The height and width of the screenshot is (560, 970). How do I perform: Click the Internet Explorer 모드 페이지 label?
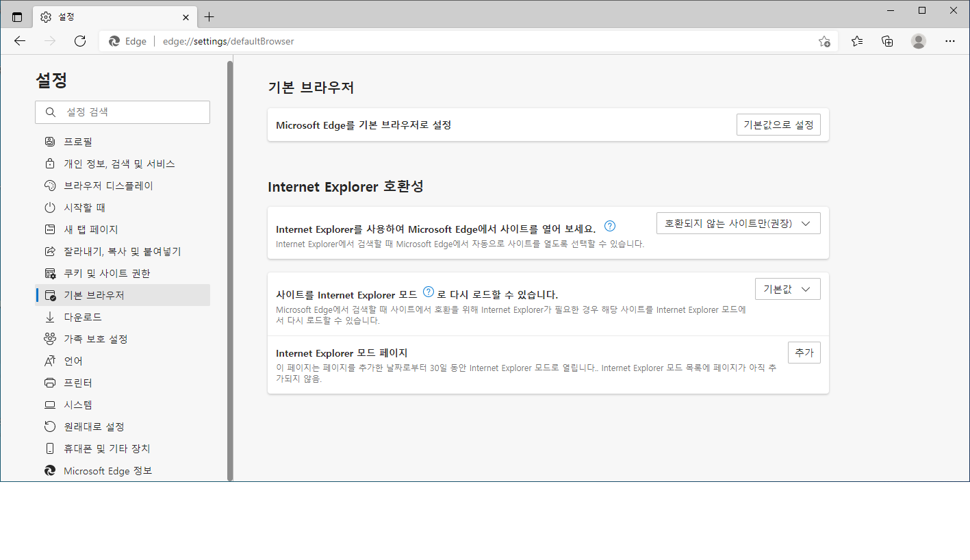coord(342,353)
